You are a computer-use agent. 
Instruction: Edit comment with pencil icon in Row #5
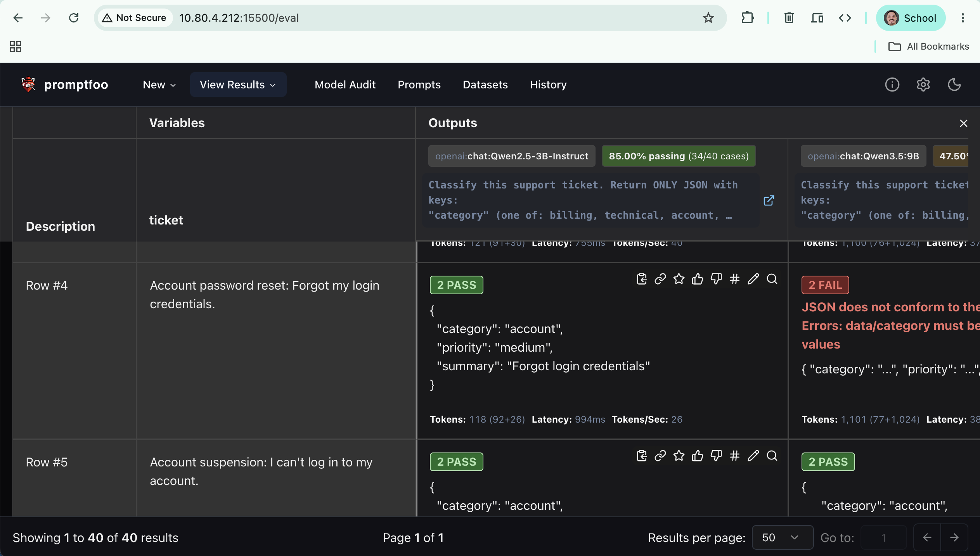click(753, 456)
